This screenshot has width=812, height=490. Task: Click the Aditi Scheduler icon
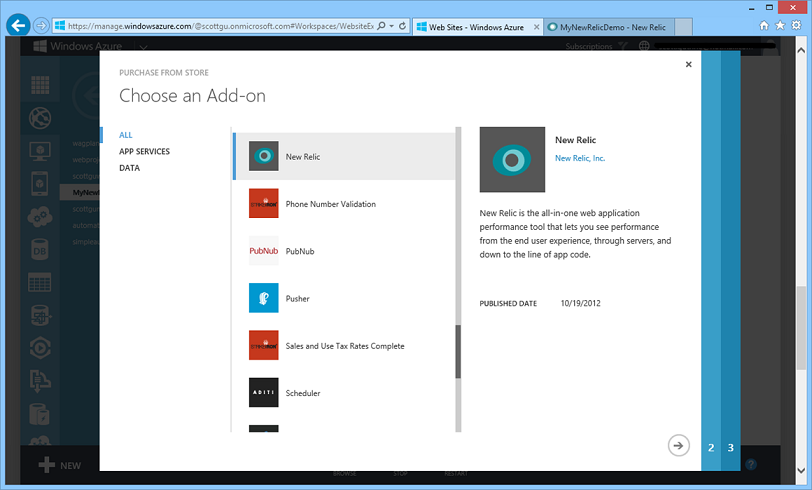264,392
